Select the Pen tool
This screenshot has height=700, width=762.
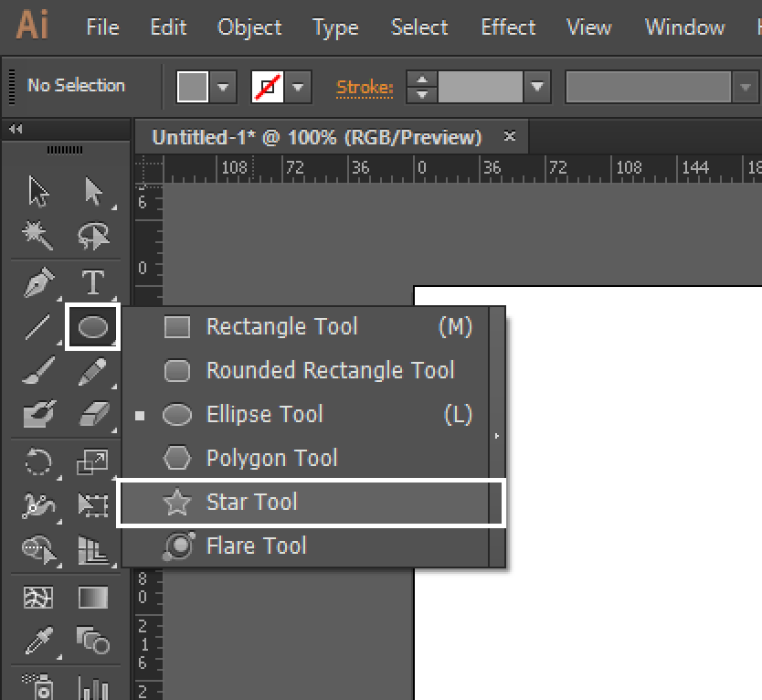tap(38, 282)
